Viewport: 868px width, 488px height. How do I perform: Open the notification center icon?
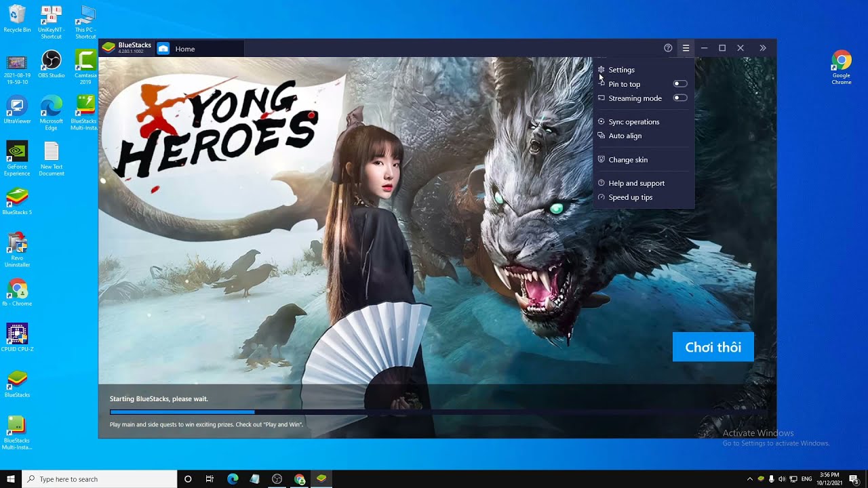coord(854,479)
